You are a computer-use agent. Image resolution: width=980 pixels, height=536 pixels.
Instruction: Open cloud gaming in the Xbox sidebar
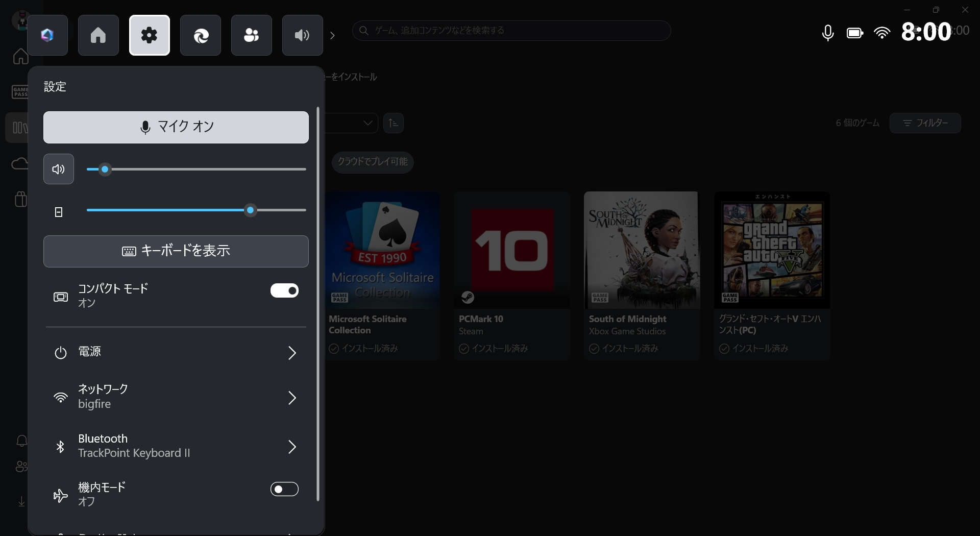19,164
